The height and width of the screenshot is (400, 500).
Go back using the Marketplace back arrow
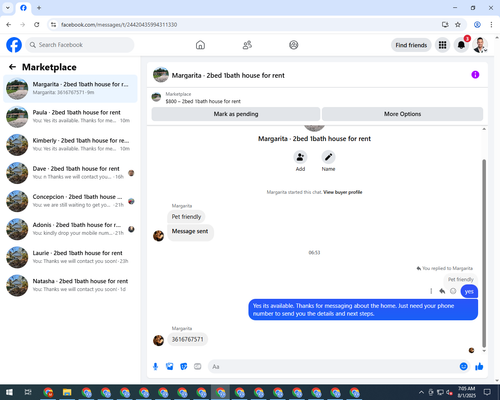[x=12, y=67]
